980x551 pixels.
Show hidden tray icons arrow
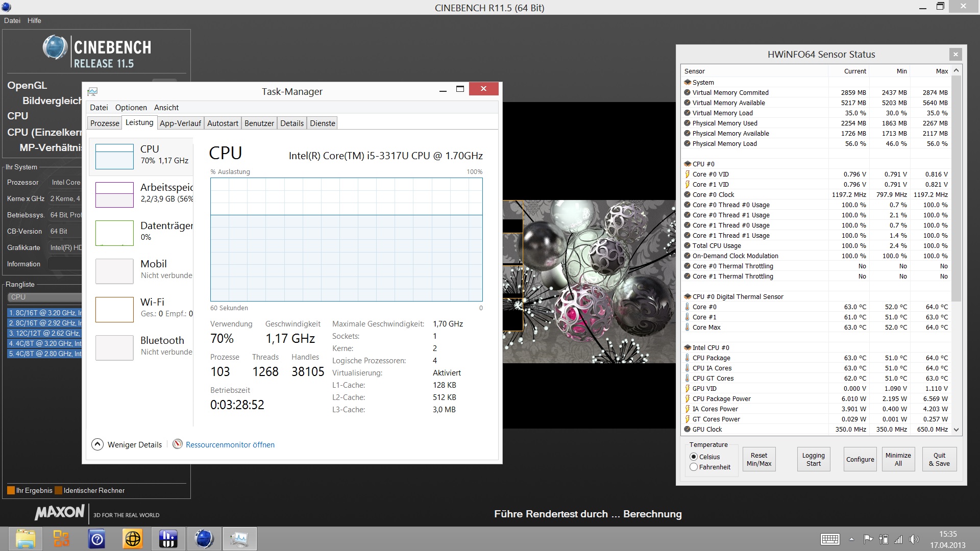pyautogui.click(x=851, y=539)
